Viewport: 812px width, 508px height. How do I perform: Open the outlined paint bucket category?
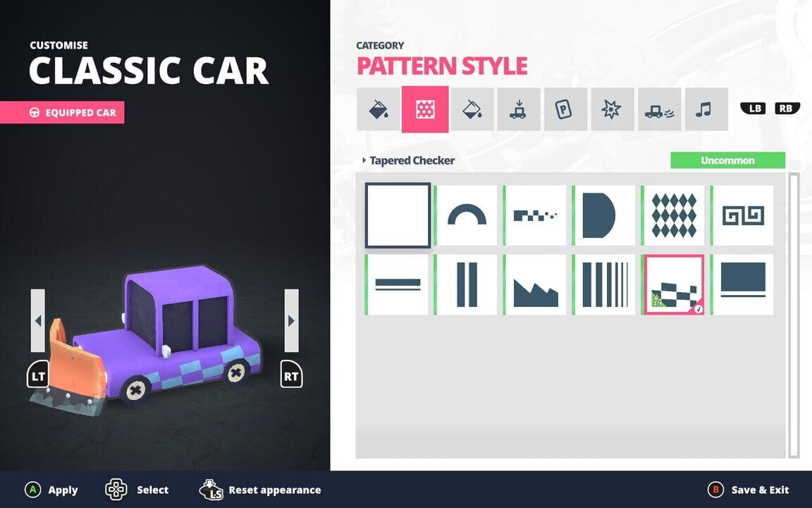[x=472, y=109]
